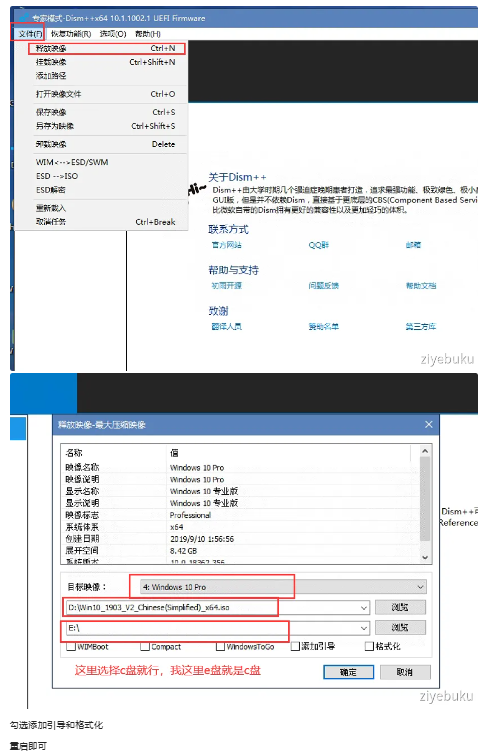Check the 添加引导 option

[x=296, y=646]
